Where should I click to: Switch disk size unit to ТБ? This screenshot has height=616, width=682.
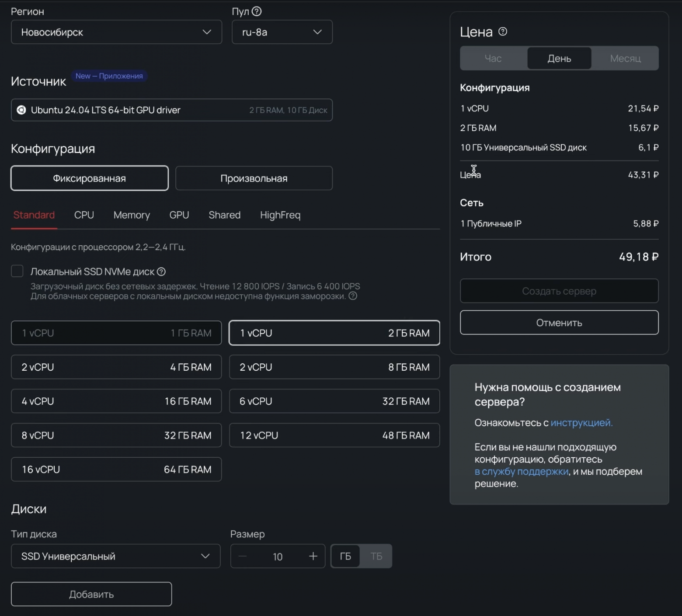point(376,556)
